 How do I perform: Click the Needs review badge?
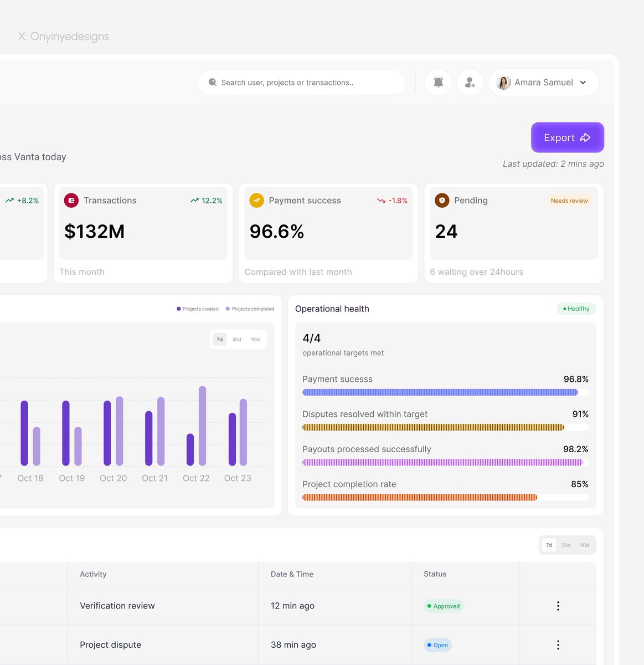(569, 201)
